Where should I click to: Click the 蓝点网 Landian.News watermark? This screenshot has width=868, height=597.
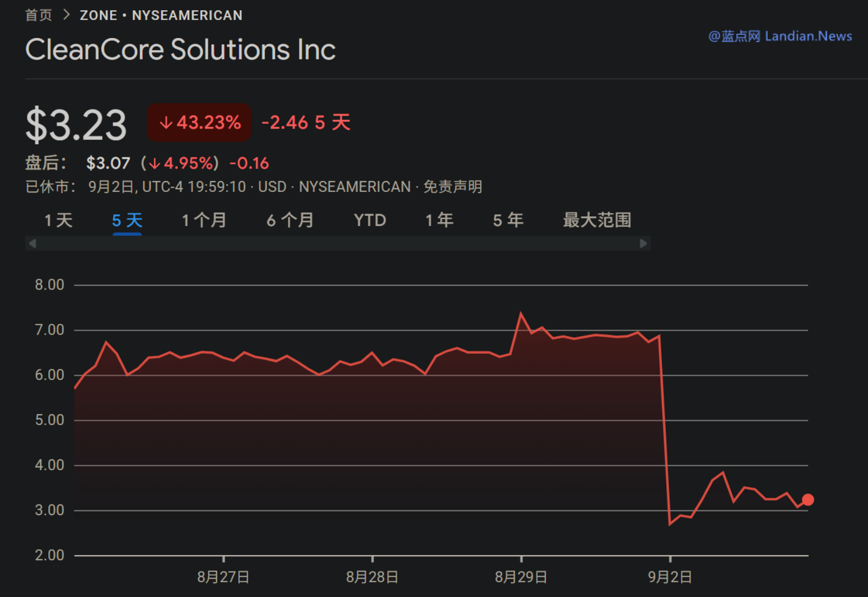click(780, 36)
